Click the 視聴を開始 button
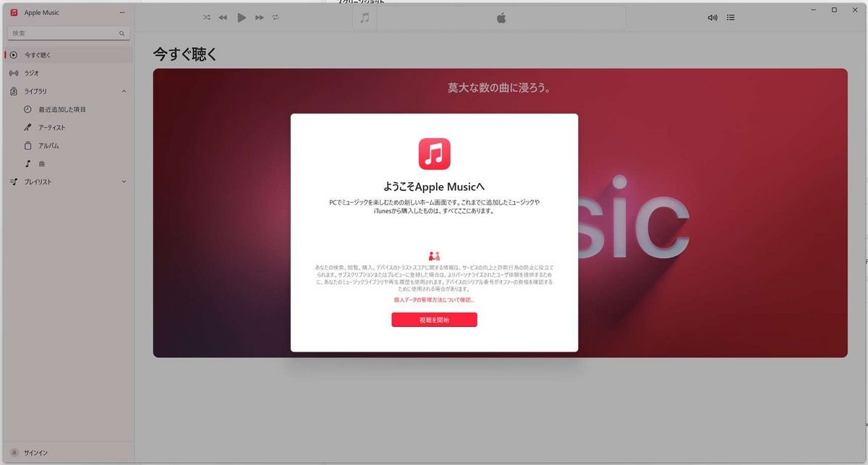 pyautogui.click(x=434, y=320)
